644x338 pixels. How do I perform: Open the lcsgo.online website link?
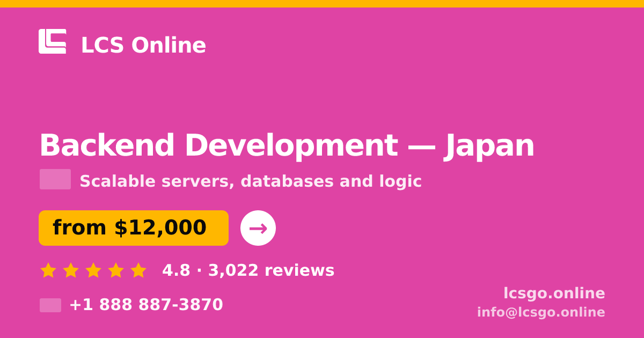[x=554, y=293]
